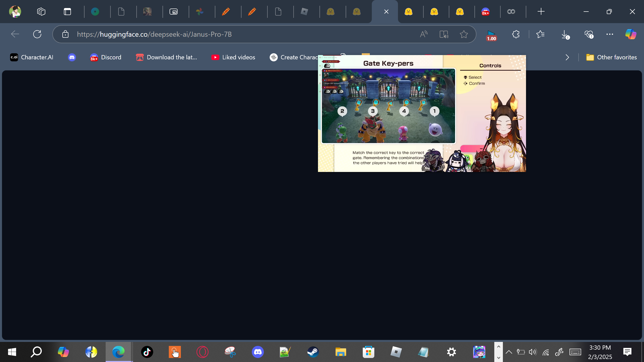The image size is (644, 362).
Task: Go back to the previous page
Action: (x=15, y=34)
